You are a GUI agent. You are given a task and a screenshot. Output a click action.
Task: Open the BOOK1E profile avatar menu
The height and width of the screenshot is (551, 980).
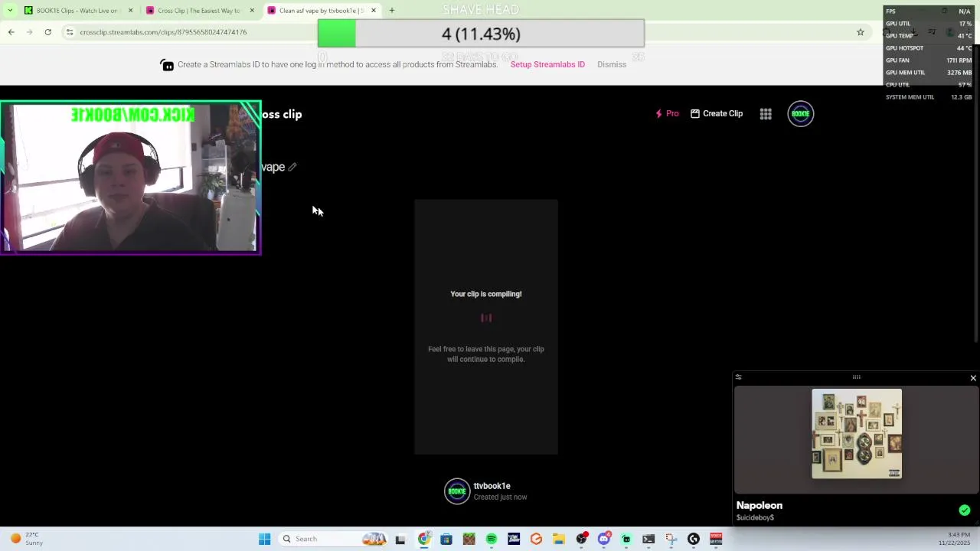(x=801, y=114)
